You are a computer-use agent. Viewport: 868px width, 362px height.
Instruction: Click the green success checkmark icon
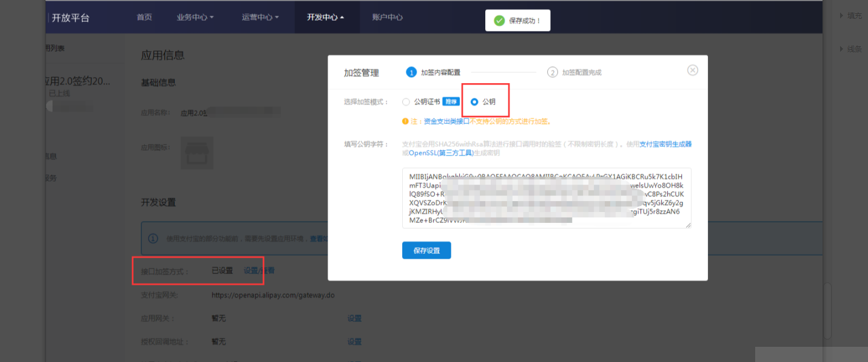click(499, 21)
